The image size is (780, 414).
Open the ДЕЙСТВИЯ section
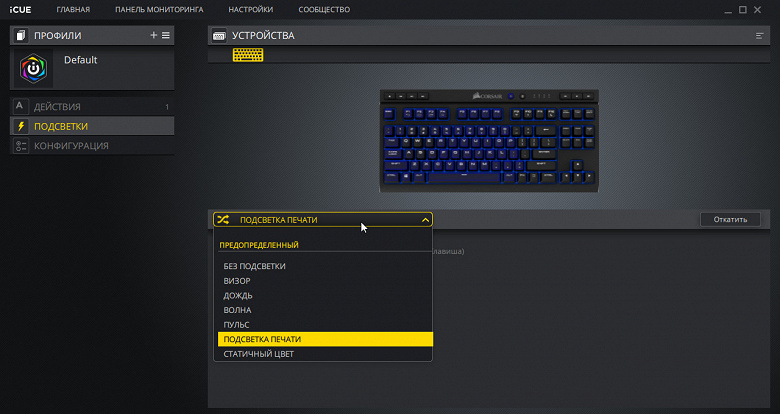(x=92, y=106)
